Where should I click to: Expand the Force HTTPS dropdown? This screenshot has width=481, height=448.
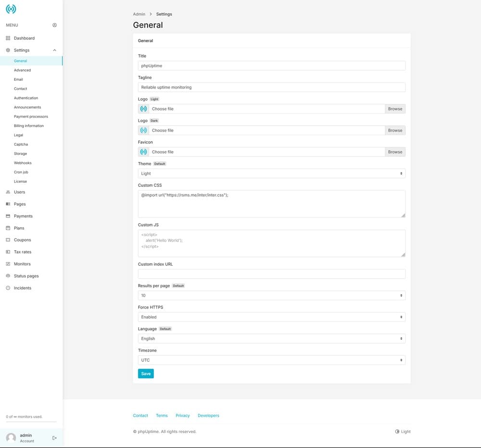(x=271, y=317)
